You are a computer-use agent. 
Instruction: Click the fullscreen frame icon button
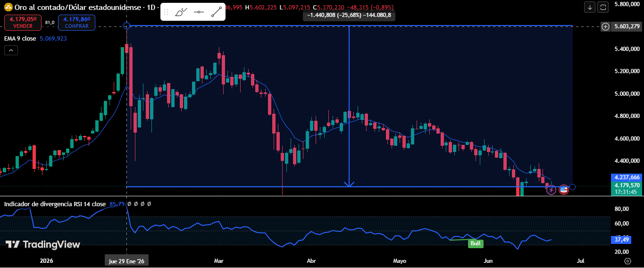click(603, 7)
